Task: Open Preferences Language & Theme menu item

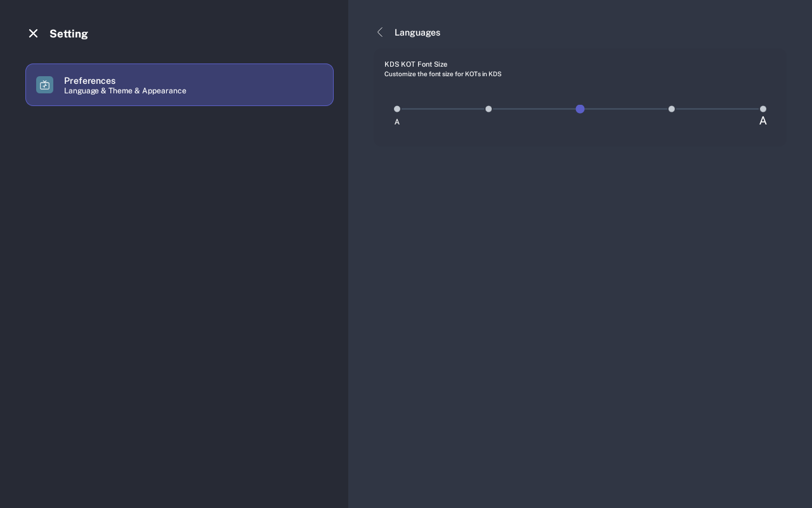Action: coord(180,85)
